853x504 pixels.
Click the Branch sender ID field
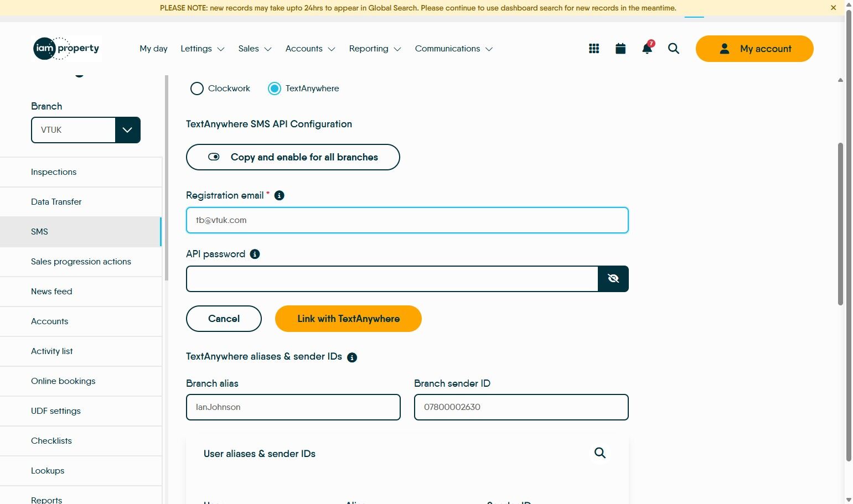coord(521,407)
